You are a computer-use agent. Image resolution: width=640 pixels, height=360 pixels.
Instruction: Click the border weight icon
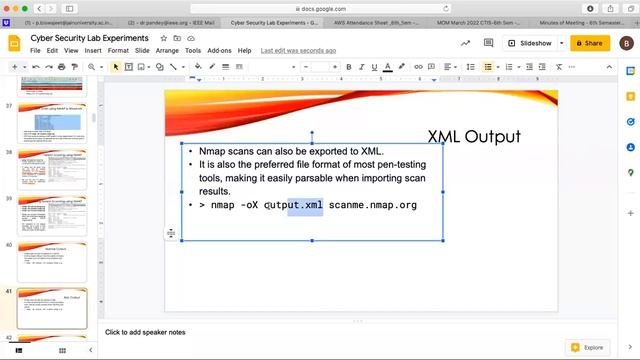pos(225,67)
